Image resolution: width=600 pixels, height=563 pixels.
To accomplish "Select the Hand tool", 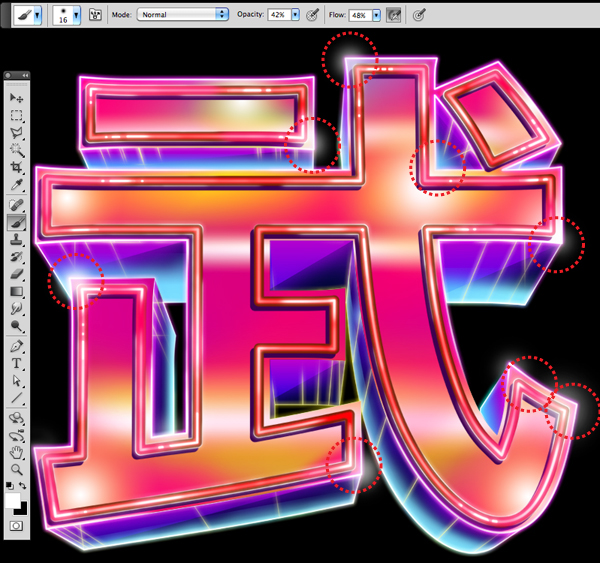I will (x=16, y=452).
